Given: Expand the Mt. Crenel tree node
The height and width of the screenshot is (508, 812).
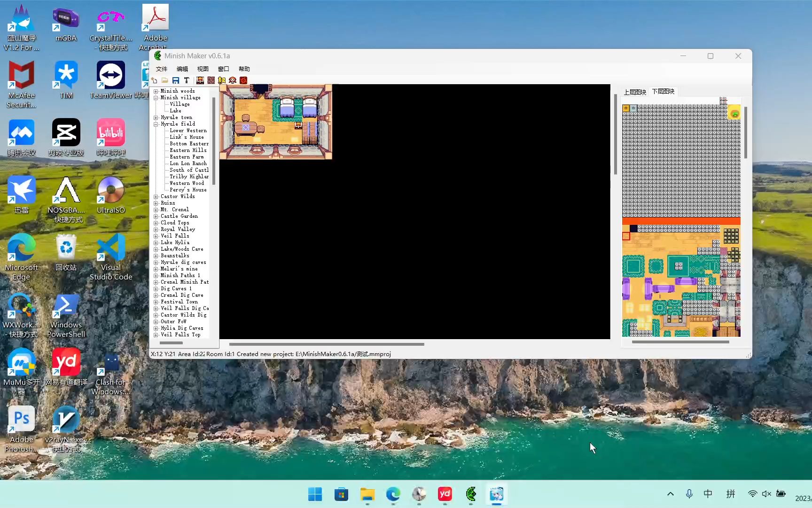Looking at the screenshot, I should pos(156,210).
